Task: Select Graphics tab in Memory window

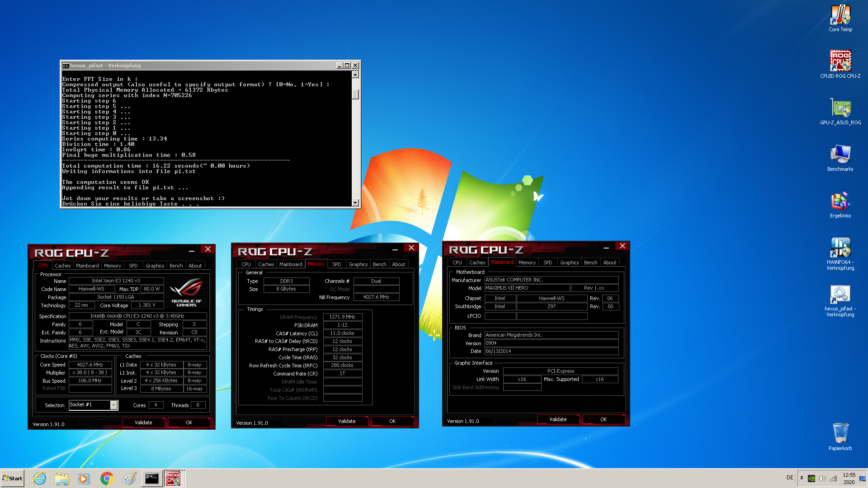Action: point(358,264)
